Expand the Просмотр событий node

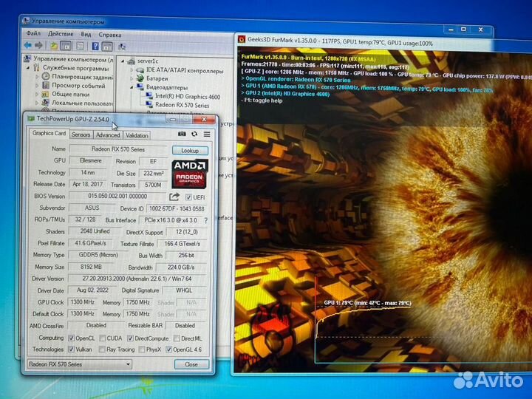(37, 86)
